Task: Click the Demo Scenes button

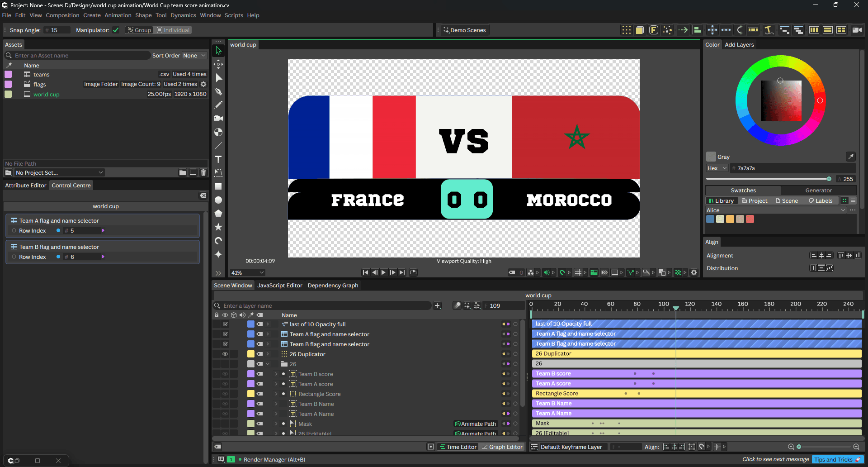Action: (x=464, y=30)
